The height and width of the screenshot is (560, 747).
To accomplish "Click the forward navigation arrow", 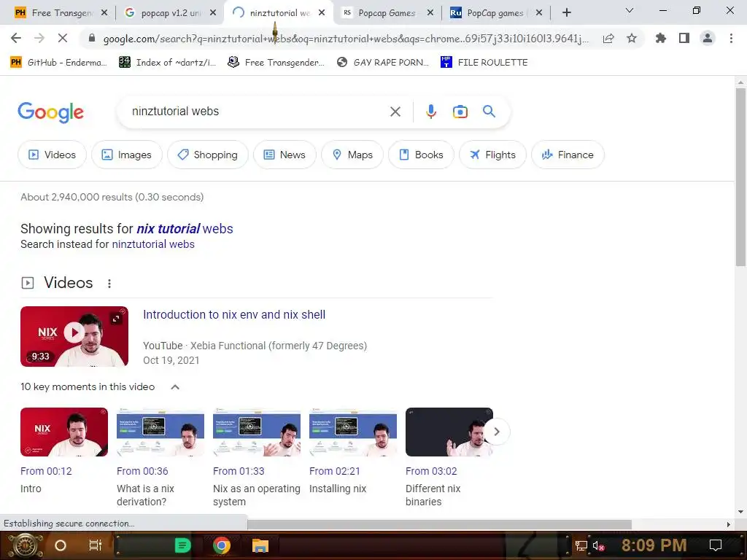I will point(39,38).
